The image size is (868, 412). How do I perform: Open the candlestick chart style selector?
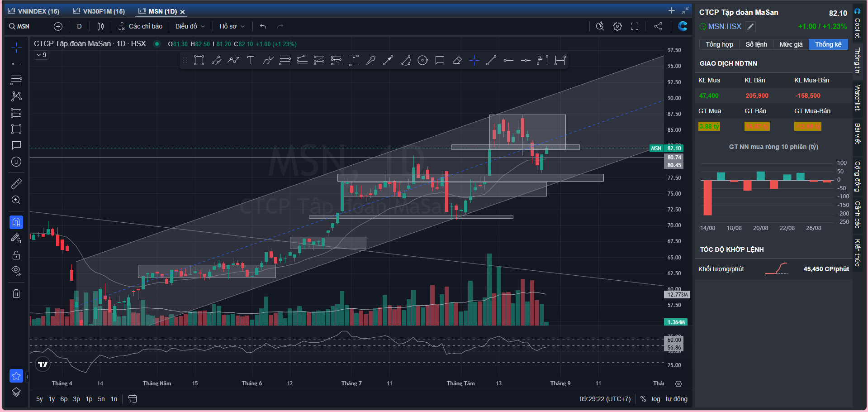(100, 26)
